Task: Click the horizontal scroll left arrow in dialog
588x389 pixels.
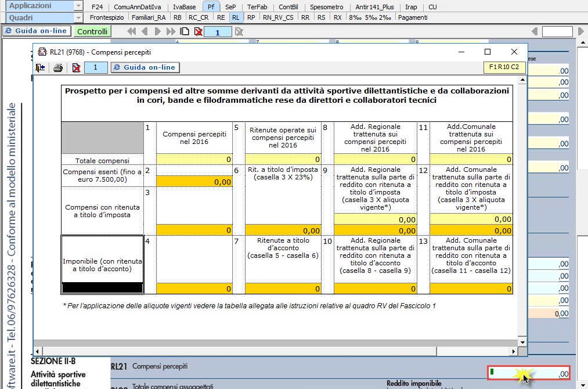Action: pyautogui.click(x=37, y=351)
